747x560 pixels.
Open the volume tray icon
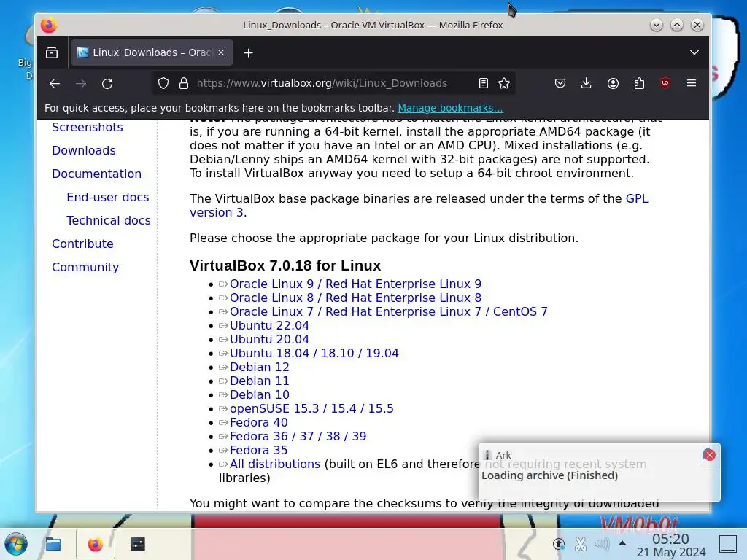click(602, 544)
